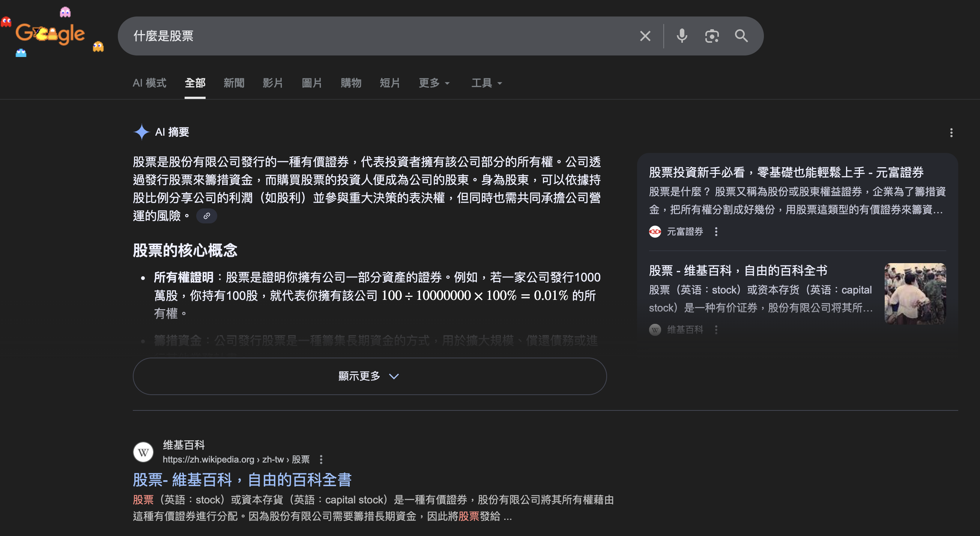
Task: Click the magnifying glass search icon
Action: (741, 36)
